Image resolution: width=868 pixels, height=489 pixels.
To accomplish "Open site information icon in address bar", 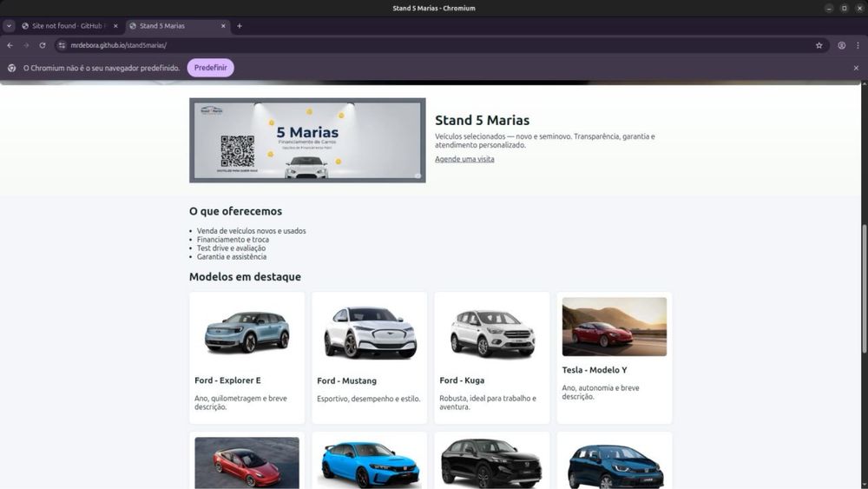I will (62, 45).
